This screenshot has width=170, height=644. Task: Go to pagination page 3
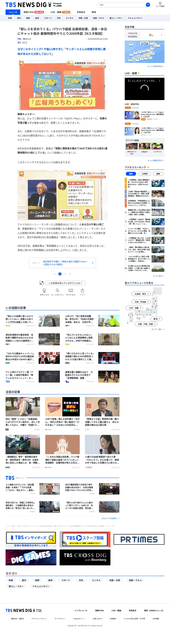[65, 274]
